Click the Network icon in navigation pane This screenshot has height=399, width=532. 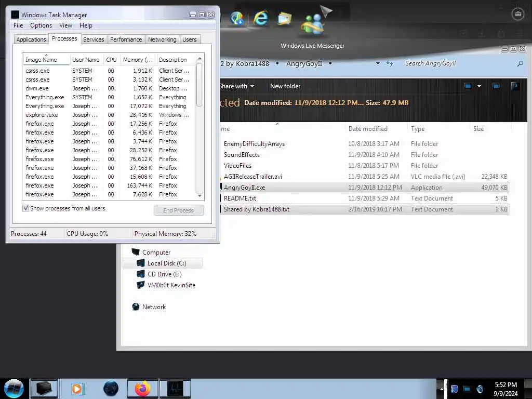coord(136,307)
